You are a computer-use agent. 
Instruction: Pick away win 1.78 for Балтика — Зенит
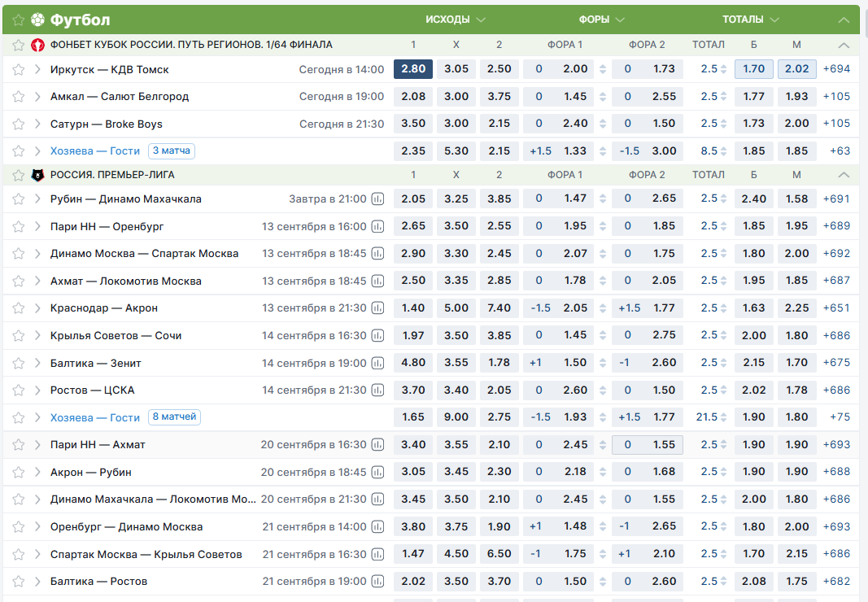pyautogui.click(x=499, y=363)
